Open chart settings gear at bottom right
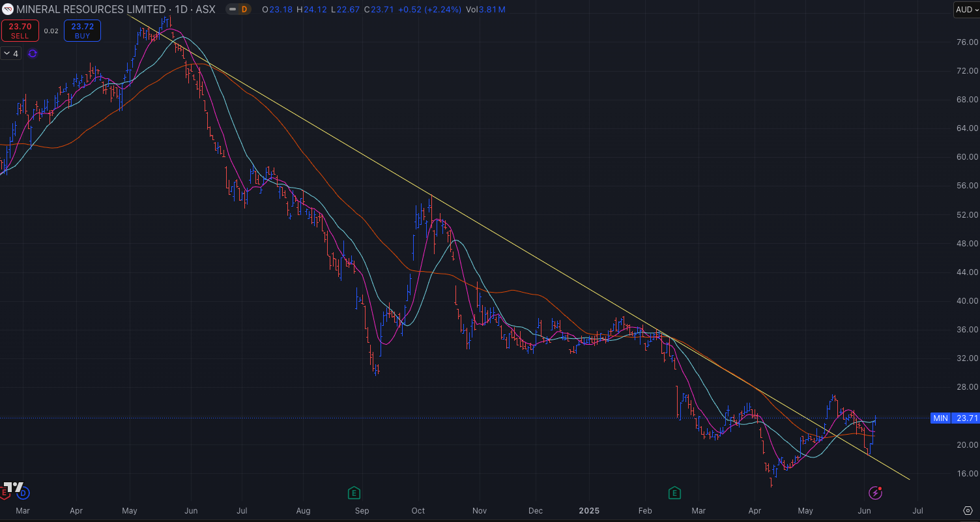980x522 pixels. [967, 510]
